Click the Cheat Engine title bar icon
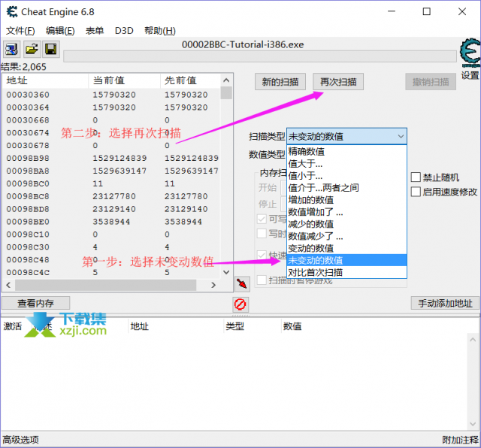This screenshot has height=448, width=481. tap(12, 12)
